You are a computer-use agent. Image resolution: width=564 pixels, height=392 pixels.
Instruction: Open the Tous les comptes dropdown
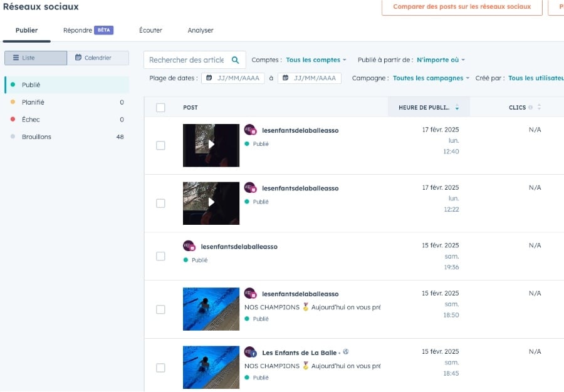(316, 60)
